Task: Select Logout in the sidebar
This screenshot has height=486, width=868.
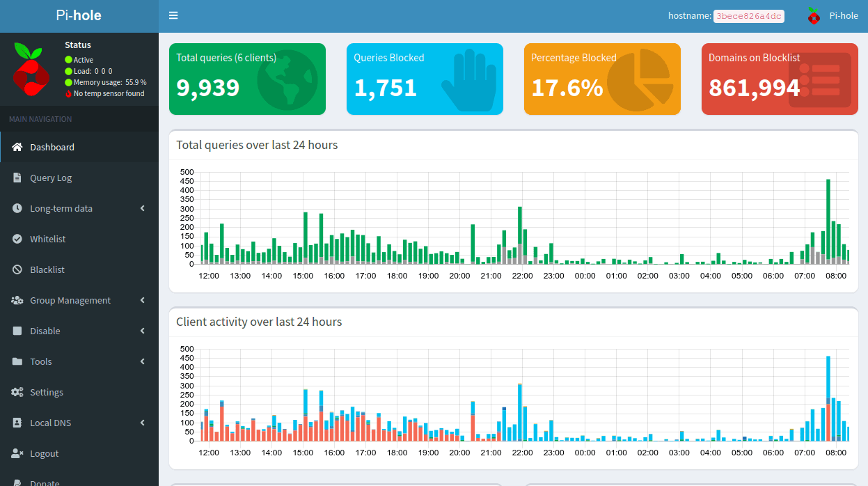Action: tap(79, 453)
